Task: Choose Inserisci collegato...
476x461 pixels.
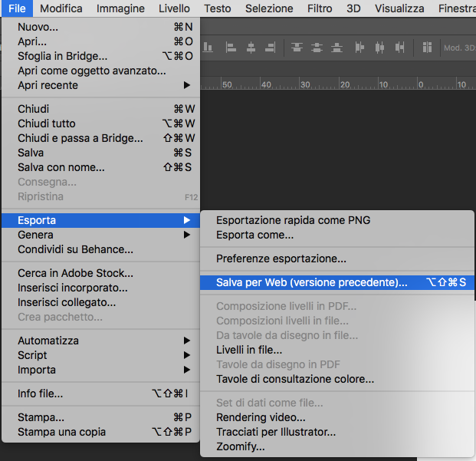Action: (100, 302)
